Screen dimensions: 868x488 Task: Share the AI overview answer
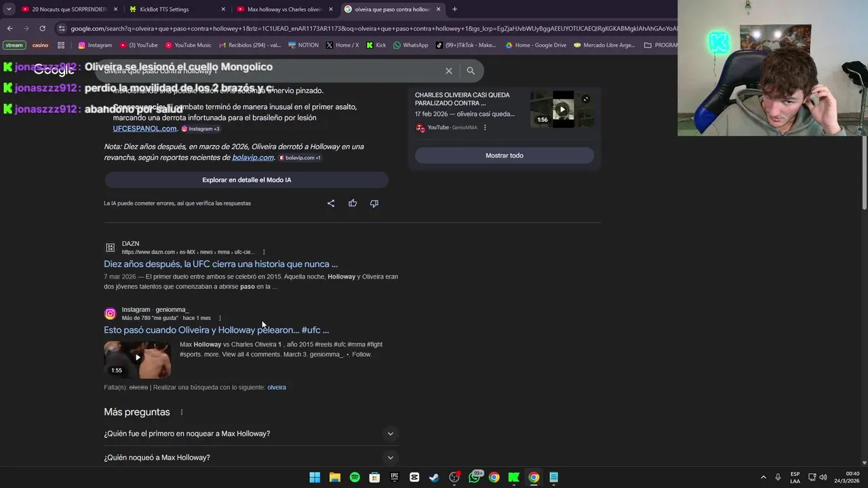(x=331, y=203)
